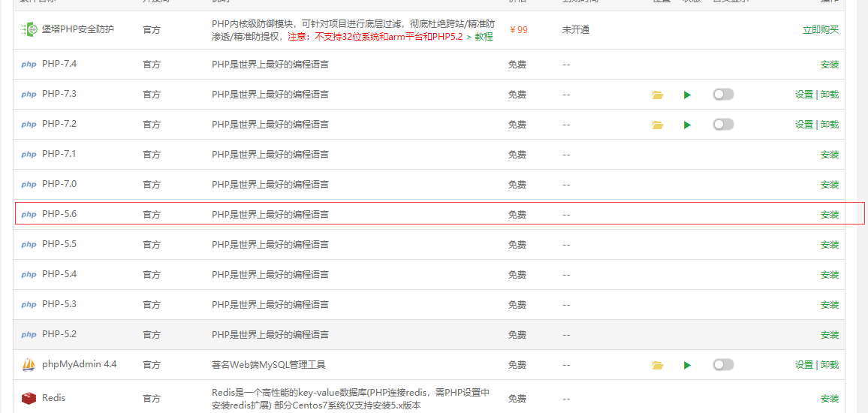
Task: Click 立即购买 for 堡塔PHP安全防护
Action: (821, 30)
